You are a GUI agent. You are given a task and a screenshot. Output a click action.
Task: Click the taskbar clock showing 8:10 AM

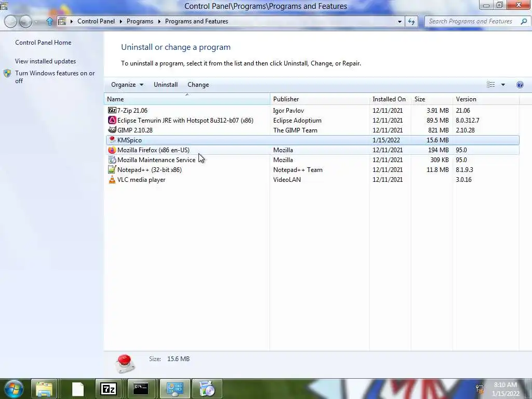[x=505, y=389]
